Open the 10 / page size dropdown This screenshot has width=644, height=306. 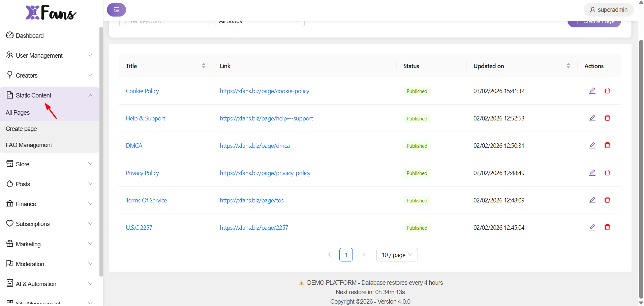[397, 255]
